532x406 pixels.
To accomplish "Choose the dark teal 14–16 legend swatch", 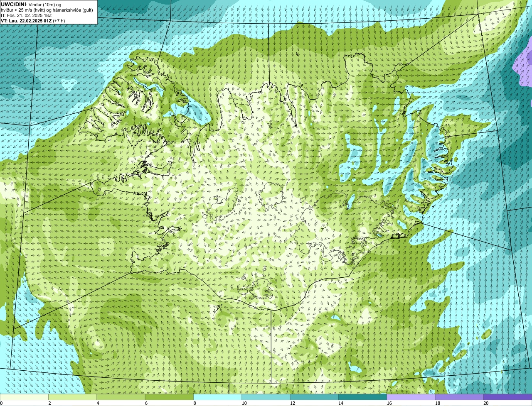I will 363,397.
